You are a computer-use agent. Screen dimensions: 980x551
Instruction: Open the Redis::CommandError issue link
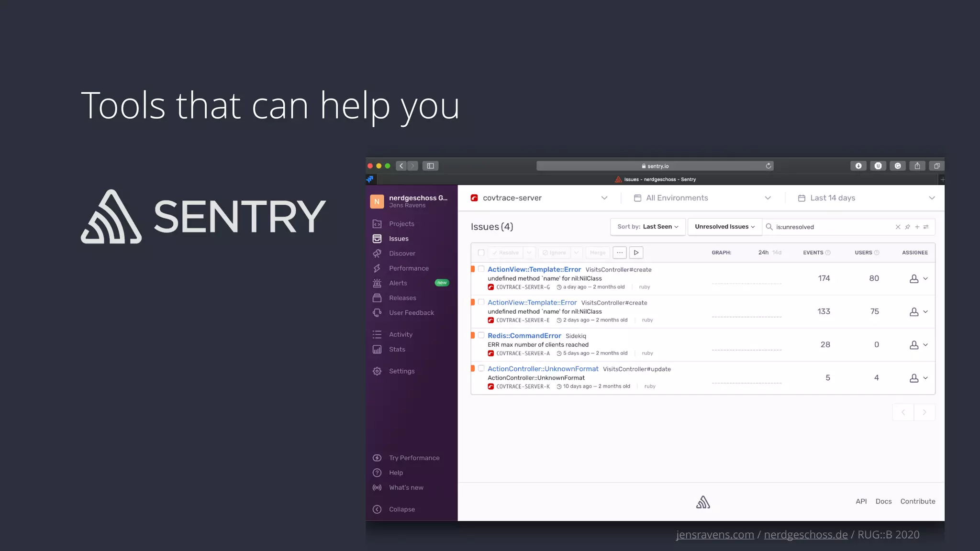coord(524,336)
